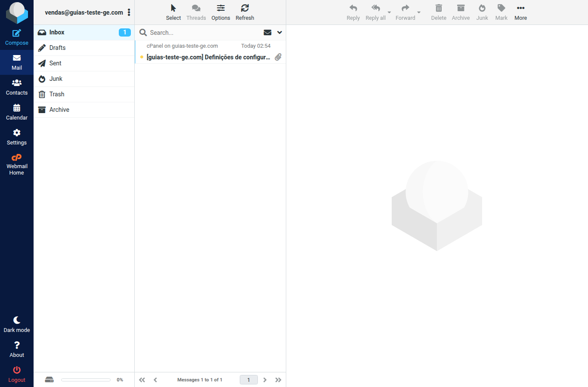
Task: Refresh the message list
Action: coord(245,12)
